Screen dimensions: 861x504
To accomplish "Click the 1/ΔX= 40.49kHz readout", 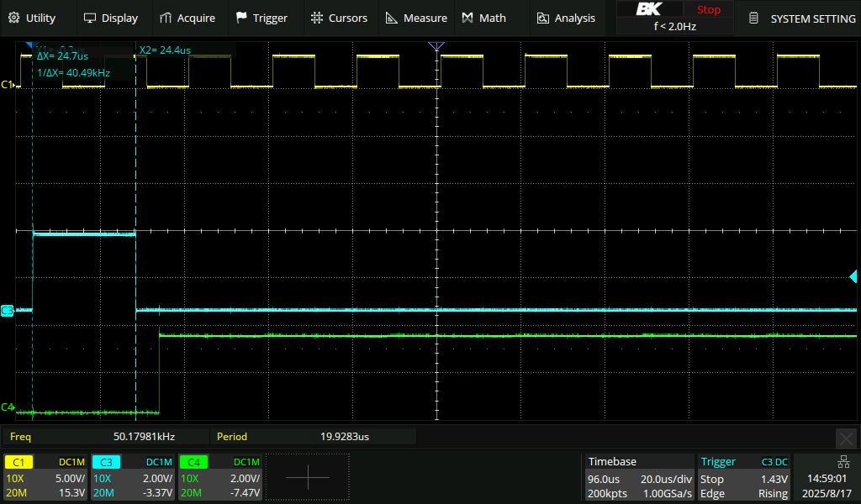I will [x=74, y=73].
